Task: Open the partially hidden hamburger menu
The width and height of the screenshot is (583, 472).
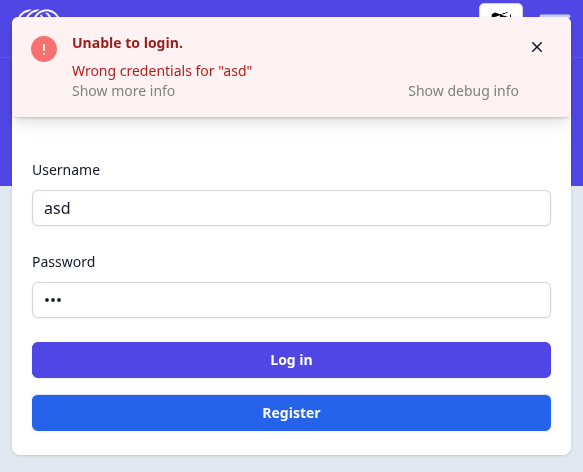Action: click(555, 15)
